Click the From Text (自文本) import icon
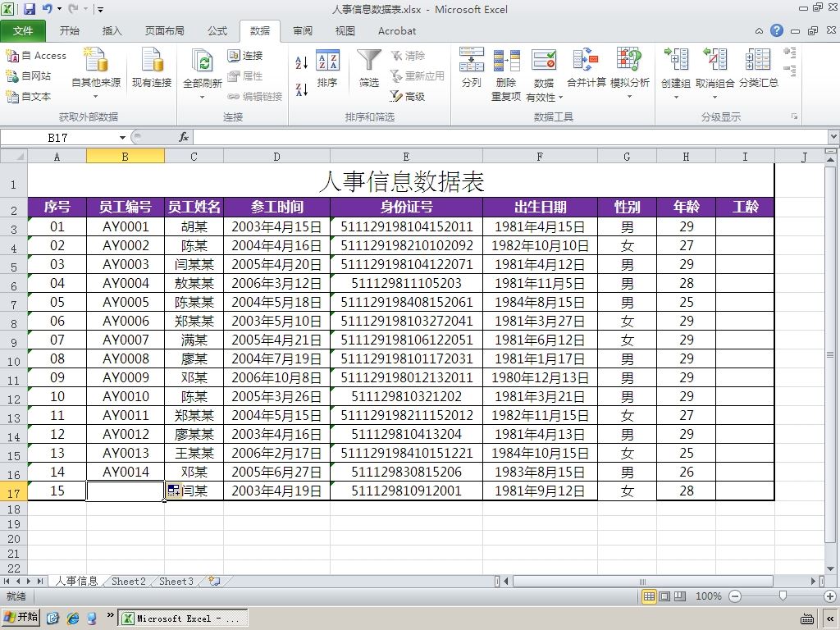The height and width of the screenshot is (630, 840). pos(12,97)
